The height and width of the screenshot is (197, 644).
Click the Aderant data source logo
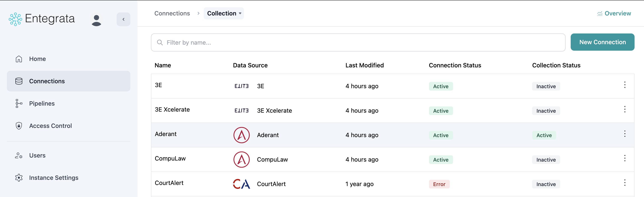tap(241, 135)
